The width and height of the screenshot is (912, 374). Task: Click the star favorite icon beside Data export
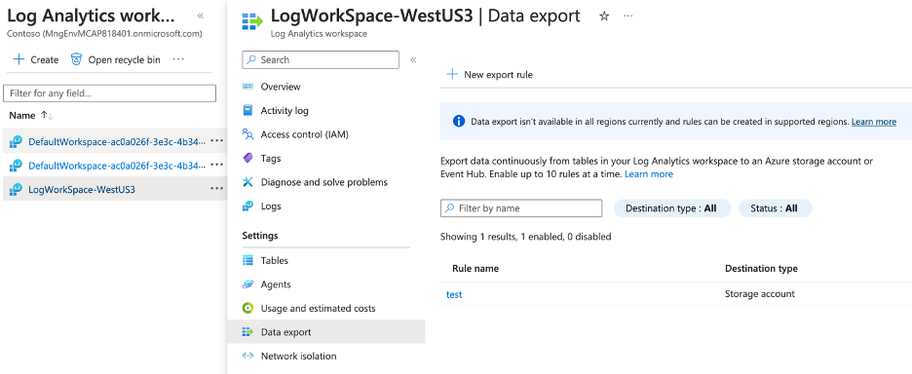click(x=604, y=16)
